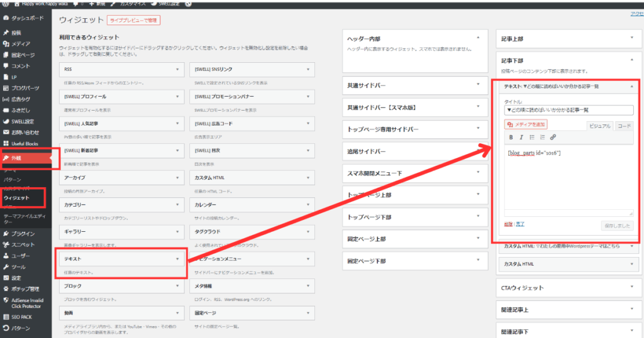Screen dimensions: 644x338
Task: Insert a bulleted list in the editor
Action: click(x=531, y=137)
